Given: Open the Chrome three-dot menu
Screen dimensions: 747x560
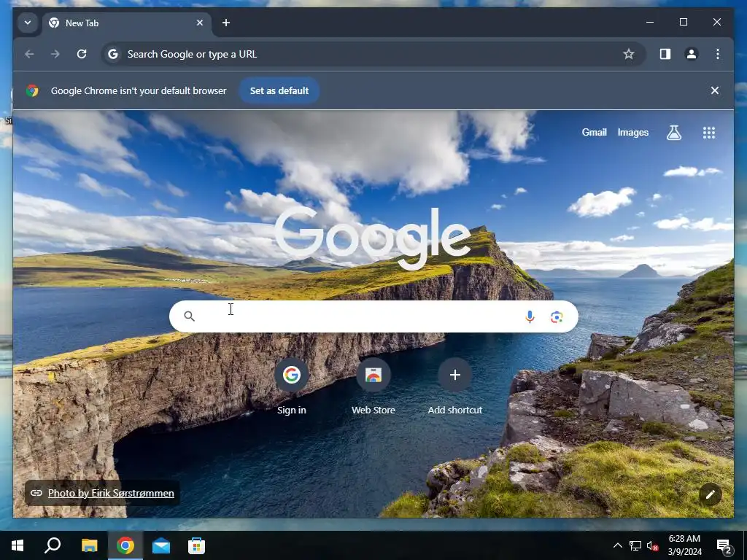Looking at the screenshot, I should coord(718,54).
